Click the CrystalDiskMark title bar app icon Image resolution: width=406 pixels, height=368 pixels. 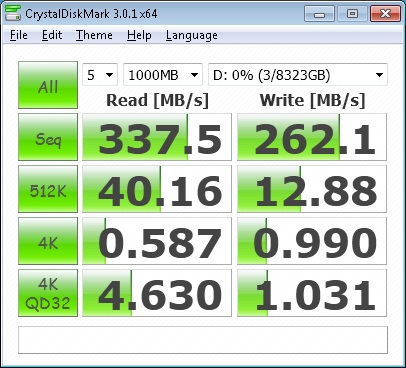(13, 13)
